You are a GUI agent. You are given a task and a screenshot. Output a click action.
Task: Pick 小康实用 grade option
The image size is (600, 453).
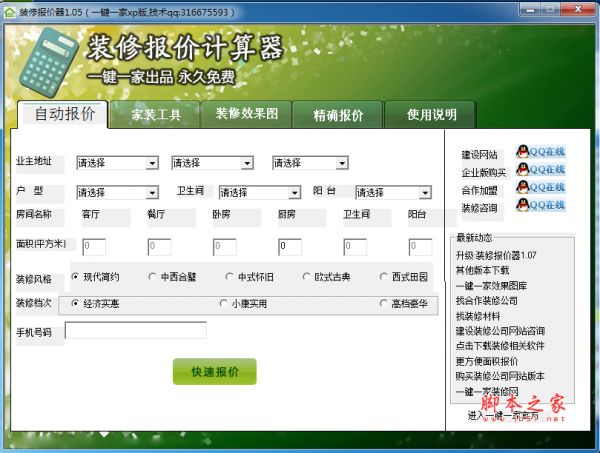pos(224,303)
